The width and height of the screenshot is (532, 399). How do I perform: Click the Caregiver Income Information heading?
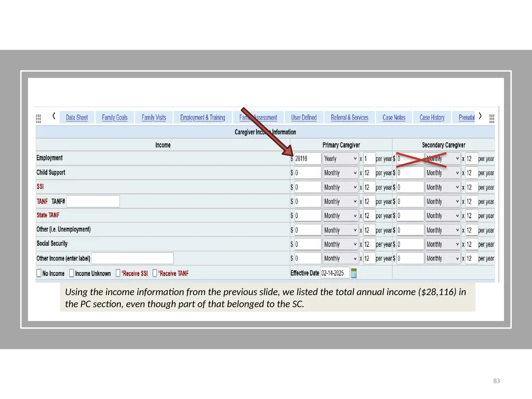pyautogui.click(x=265, y=132)
